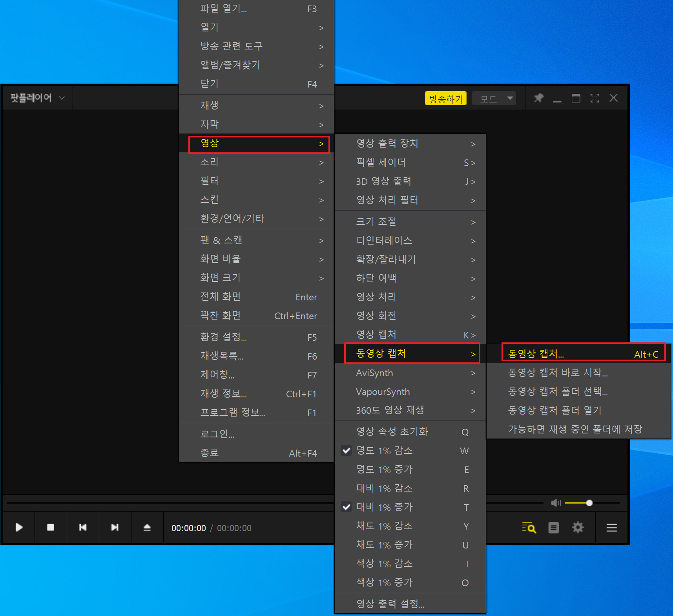Select 색상 1% 증가
This screenshot has width=673, height=616.
point(410,583)
